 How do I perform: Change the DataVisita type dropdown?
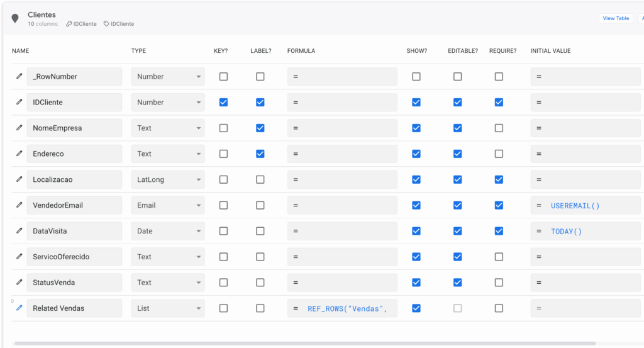pos(168,231)
